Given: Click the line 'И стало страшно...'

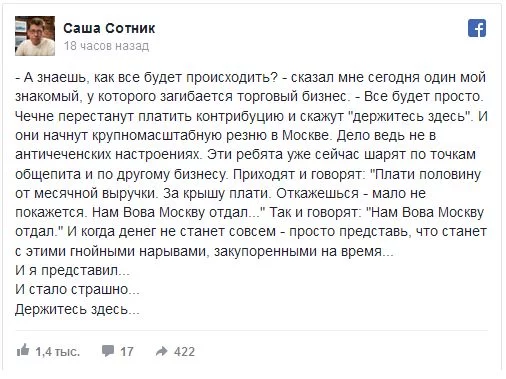Looking at the screenshot, I should click(77, 289).
